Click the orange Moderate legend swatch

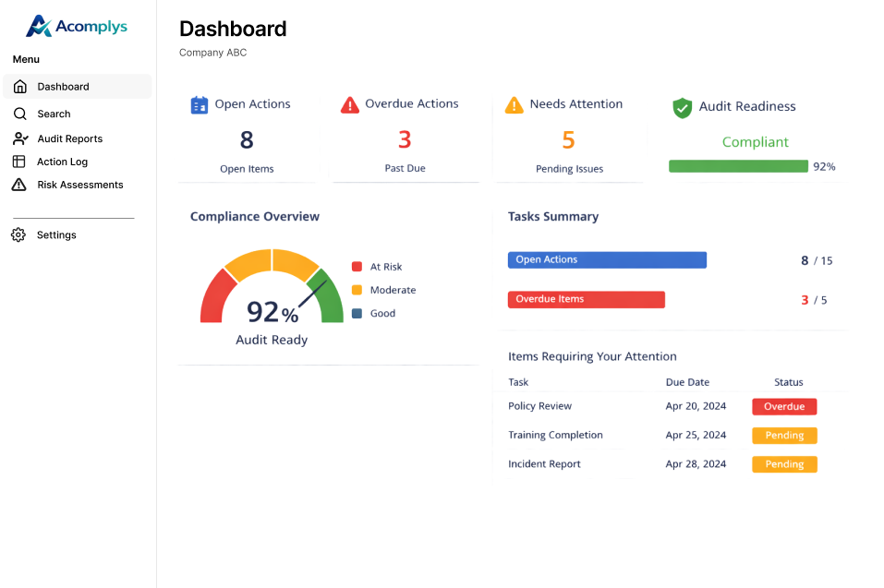point(357,290)
